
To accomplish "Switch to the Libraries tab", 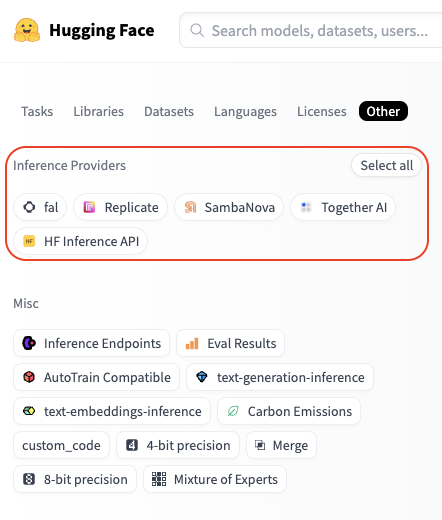I will (x=98, y=111).
